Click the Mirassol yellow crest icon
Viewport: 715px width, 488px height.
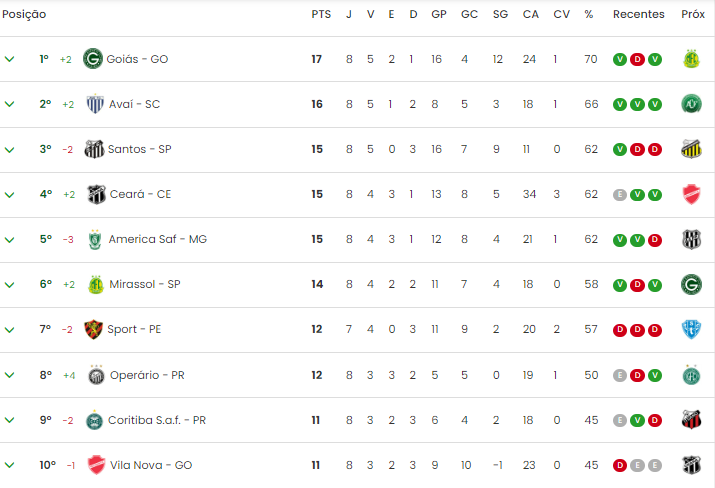tap(96, 285)
